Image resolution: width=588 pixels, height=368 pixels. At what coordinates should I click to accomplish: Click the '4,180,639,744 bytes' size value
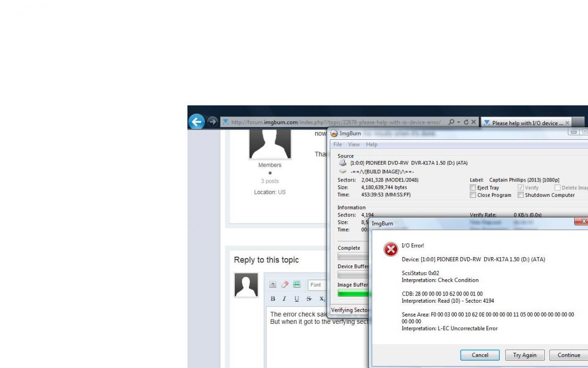click(x=384, y=187)
